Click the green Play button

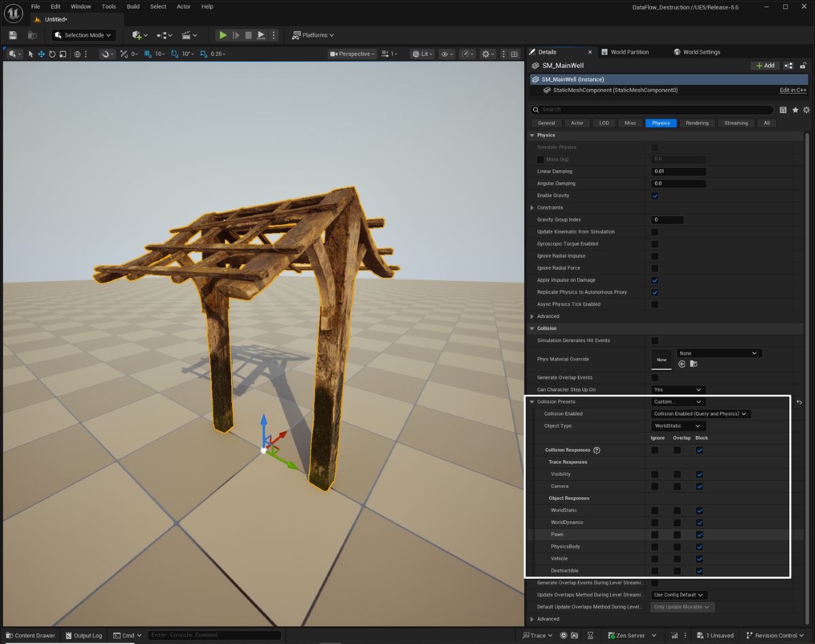223,35
